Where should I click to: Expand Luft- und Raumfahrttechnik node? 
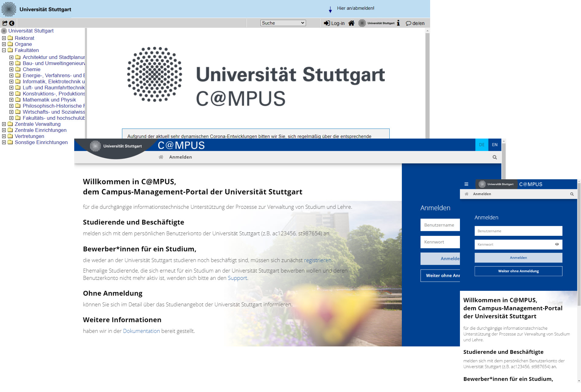(11, 88)
